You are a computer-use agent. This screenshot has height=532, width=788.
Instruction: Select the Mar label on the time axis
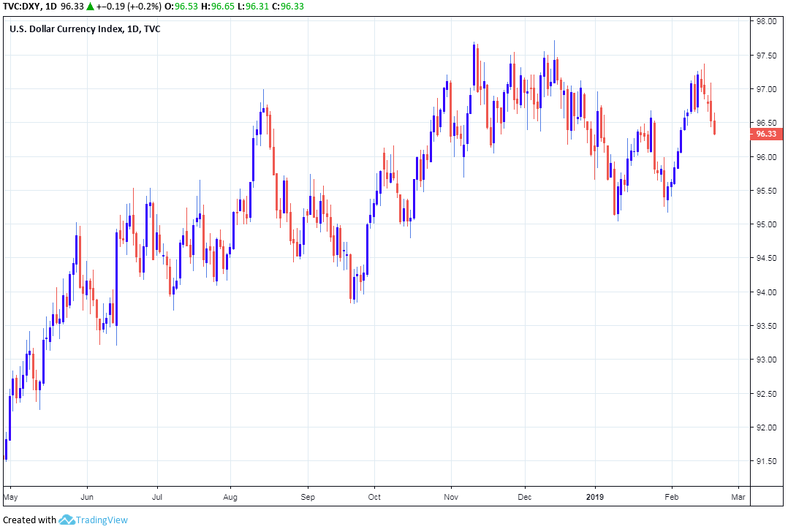(x=739, y=495)
